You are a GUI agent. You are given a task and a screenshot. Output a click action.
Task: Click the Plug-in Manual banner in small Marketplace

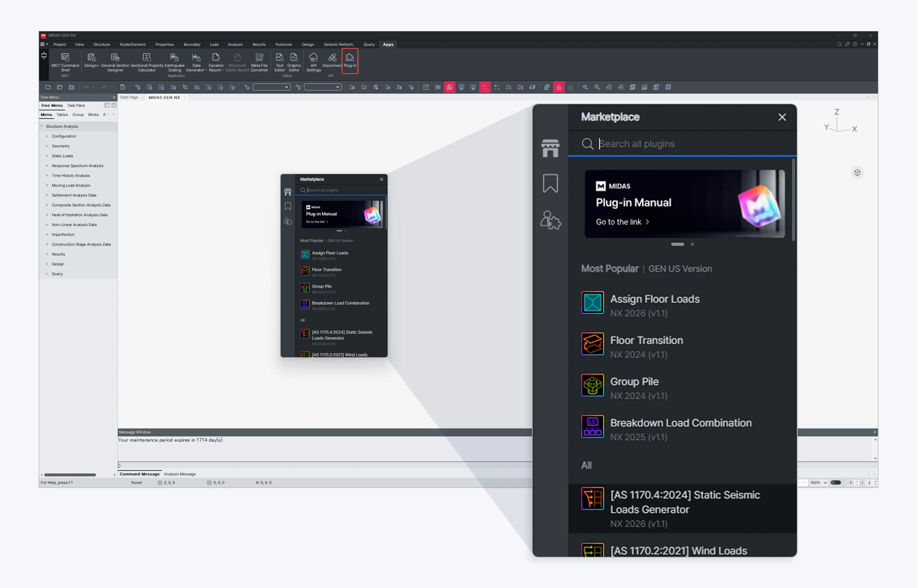pyautogui.click(x=342, y=214)
